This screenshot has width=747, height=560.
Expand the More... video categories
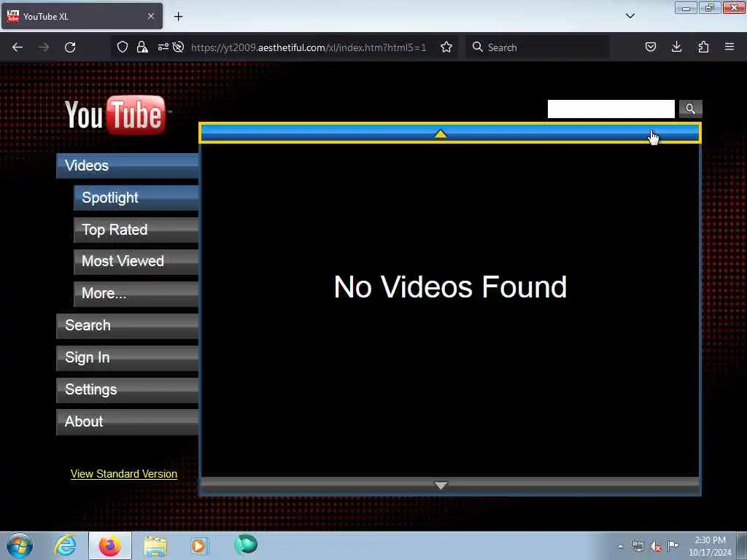[x=136, y=293]
